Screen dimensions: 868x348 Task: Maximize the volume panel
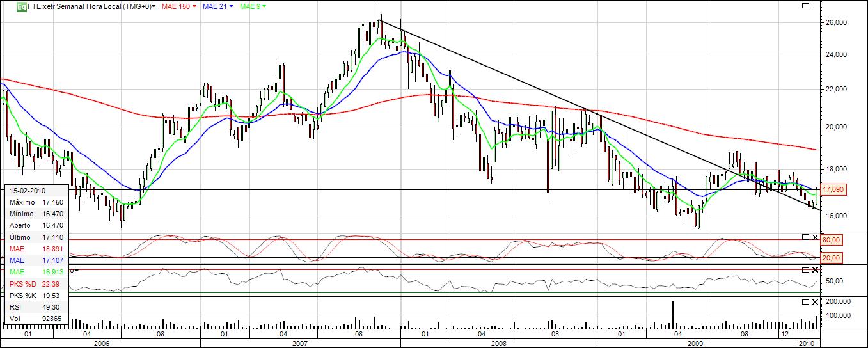[806, 301]
